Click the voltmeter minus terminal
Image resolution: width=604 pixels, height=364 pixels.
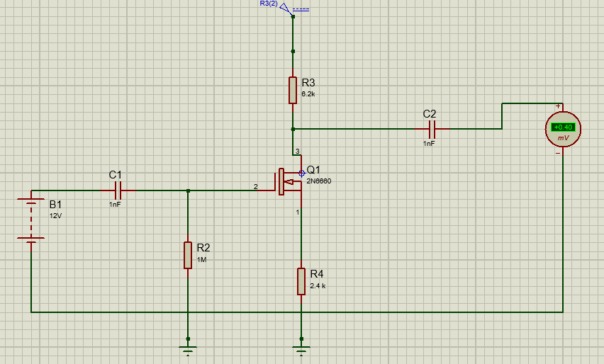[558, 153]
